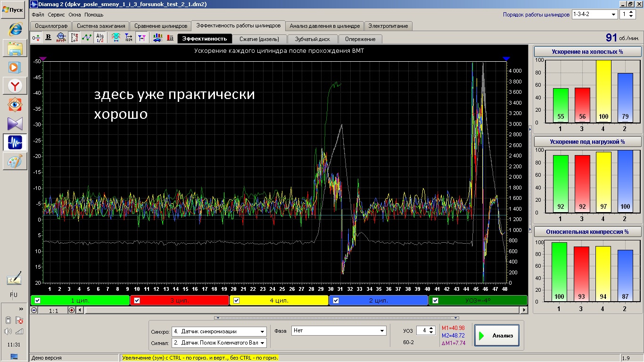Open Internet Explorer from the taskbar
Image resolution: width=644 pixels, height=362 pixels.
coord(15,29)
